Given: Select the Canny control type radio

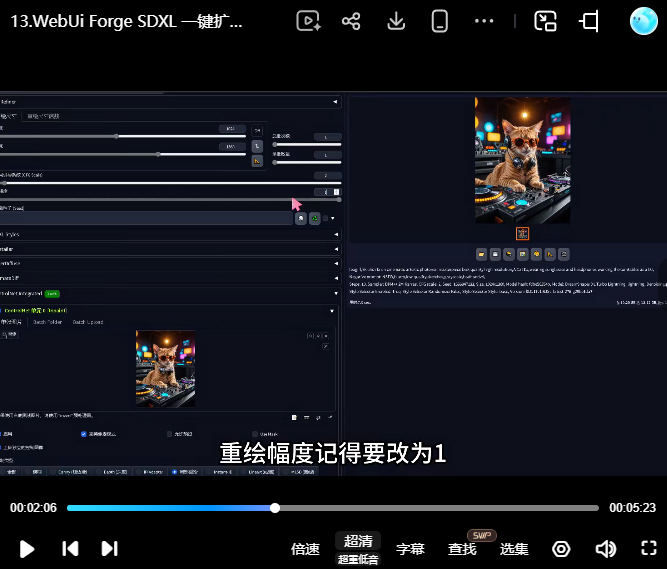Looking at the screenshot, I should point(72,472).
